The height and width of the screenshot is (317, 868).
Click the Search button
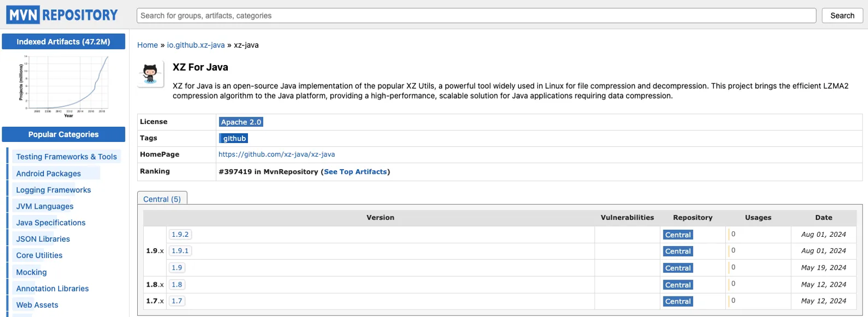[x=842, y=16]
